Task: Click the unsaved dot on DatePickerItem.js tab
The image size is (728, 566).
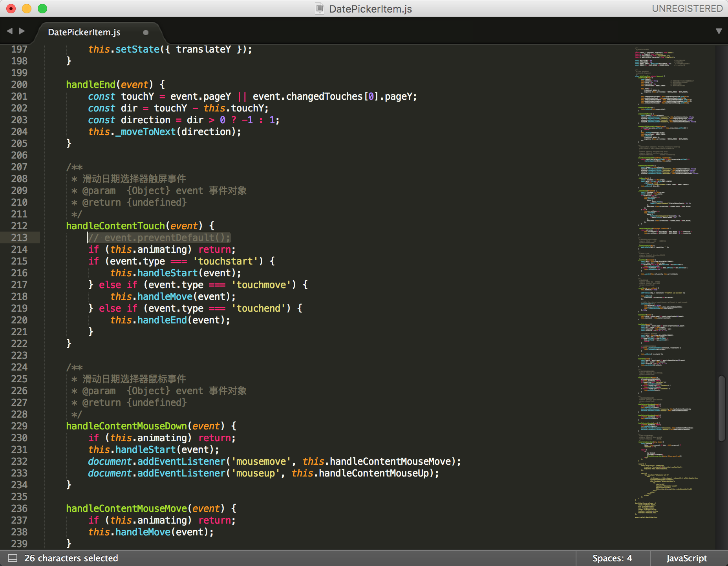Action: pos(146,33)
